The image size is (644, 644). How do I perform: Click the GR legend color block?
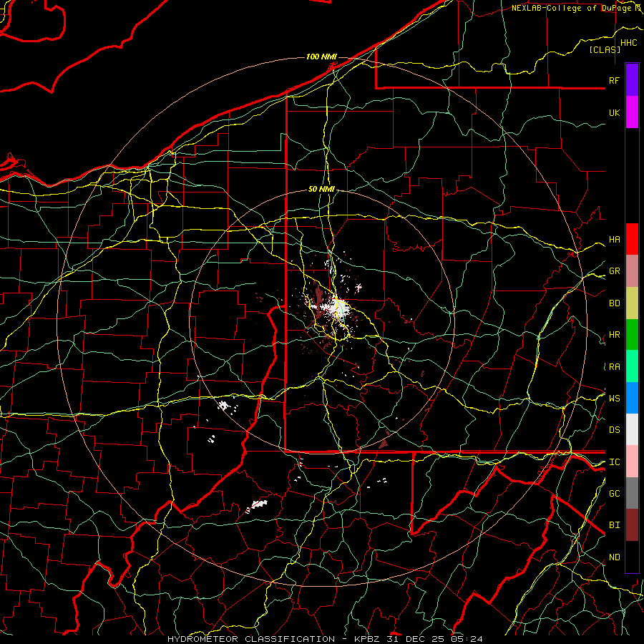(632, 271)
